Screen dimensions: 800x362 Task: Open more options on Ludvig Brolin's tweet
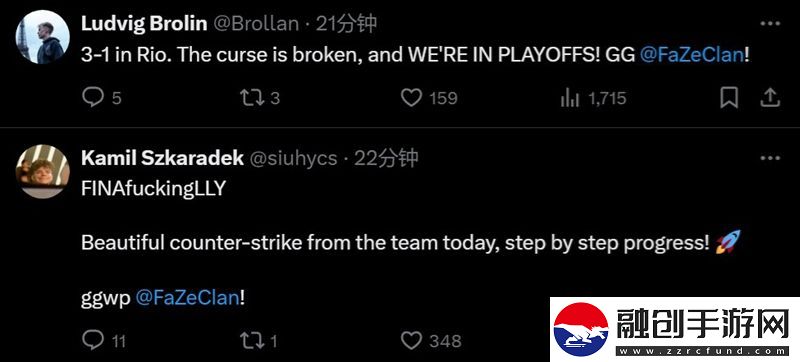click(770, 23)
